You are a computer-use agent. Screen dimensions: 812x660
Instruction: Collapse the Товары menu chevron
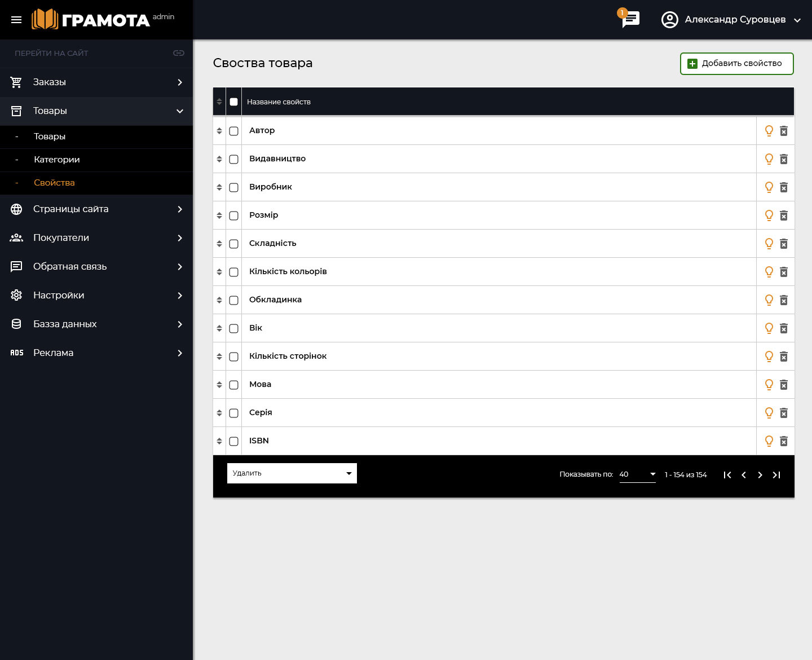coord(180,111)
